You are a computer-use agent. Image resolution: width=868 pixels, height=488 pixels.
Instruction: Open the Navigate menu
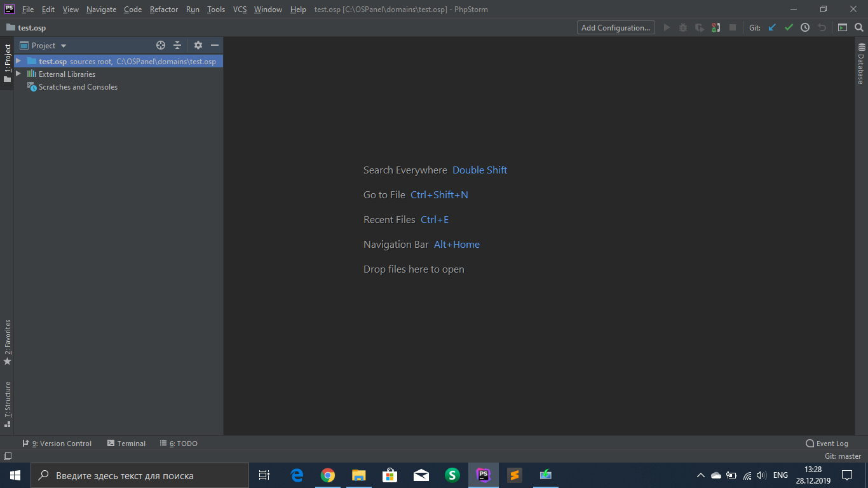(x=101, y=10)
